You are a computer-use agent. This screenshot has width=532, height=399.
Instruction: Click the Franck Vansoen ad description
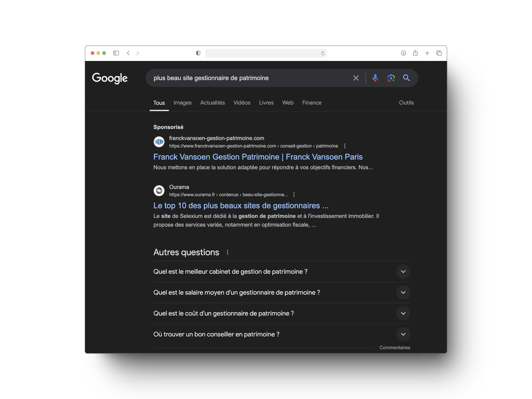(x=263, y=167)
